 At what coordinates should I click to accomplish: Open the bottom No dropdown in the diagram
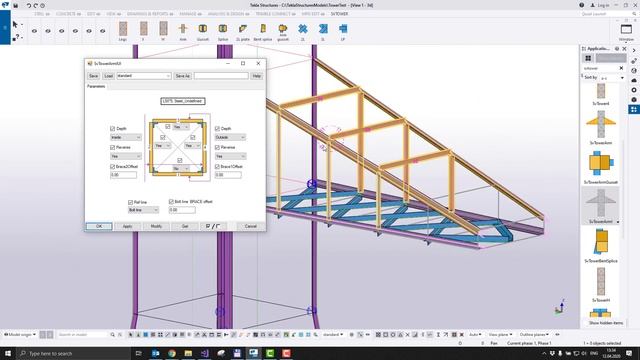click(181, 168)
